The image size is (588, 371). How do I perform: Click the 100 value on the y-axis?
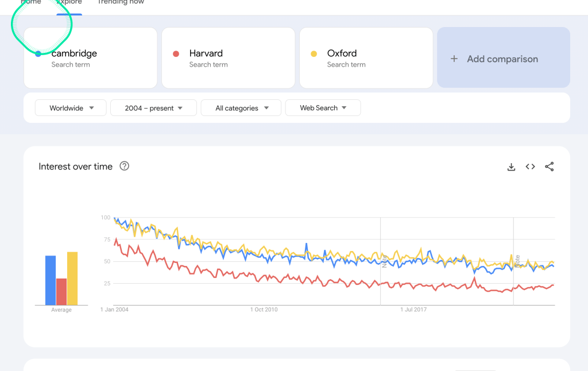coord(106,218)
